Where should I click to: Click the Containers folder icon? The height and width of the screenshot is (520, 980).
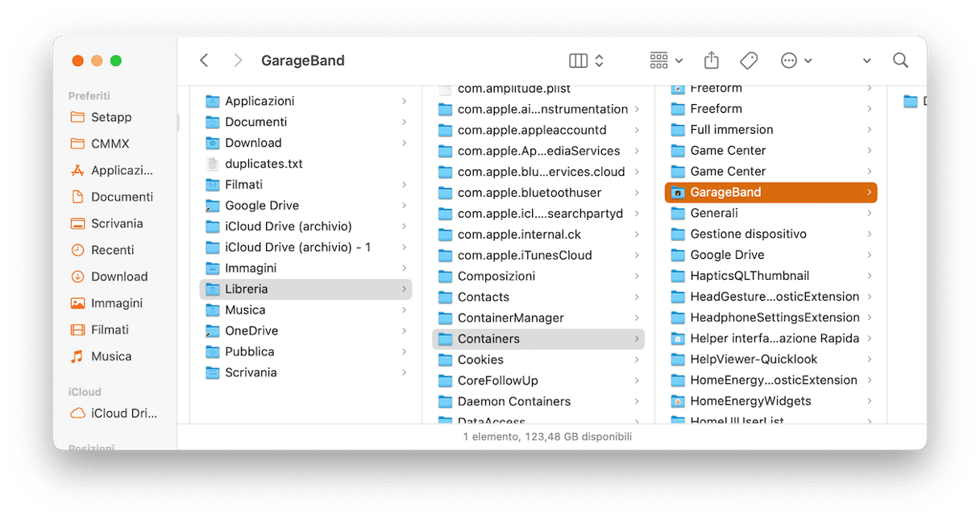click(x=445, y=339)
